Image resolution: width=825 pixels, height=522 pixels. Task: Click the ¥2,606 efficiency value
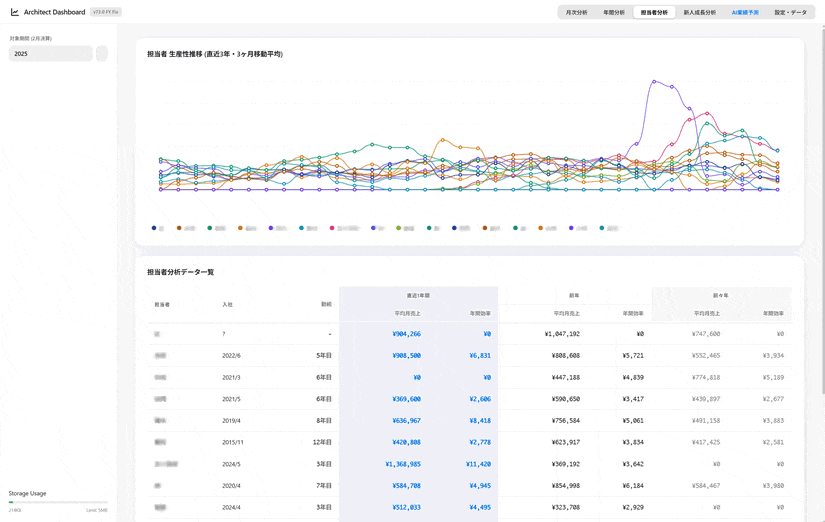click(x=480, y=399)
